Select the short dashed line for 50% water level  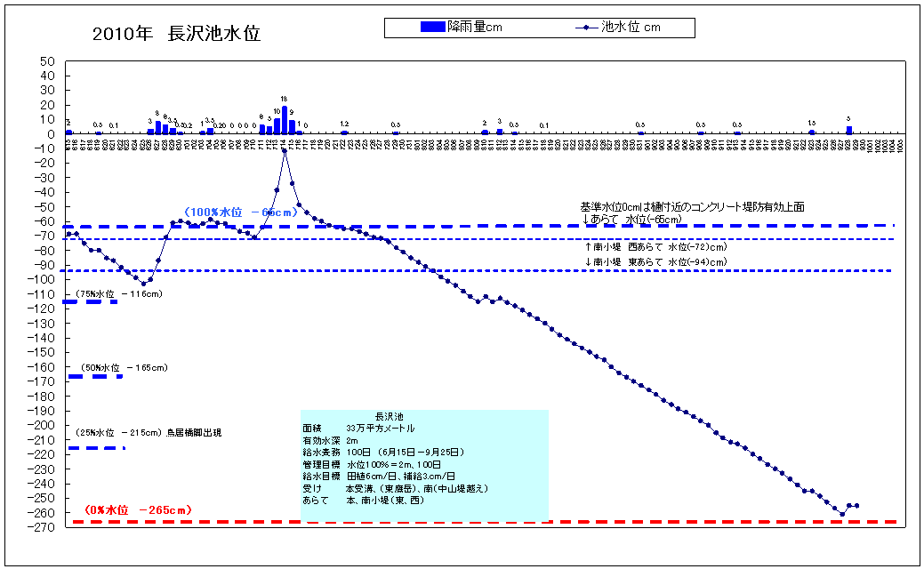pyautogui.click(x=94, y=377)
